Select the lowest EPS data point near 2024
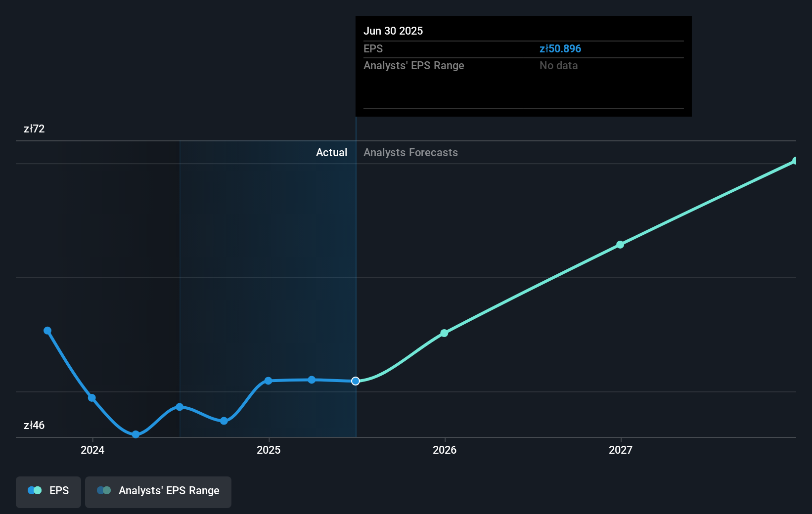 (x=135, y=434)
